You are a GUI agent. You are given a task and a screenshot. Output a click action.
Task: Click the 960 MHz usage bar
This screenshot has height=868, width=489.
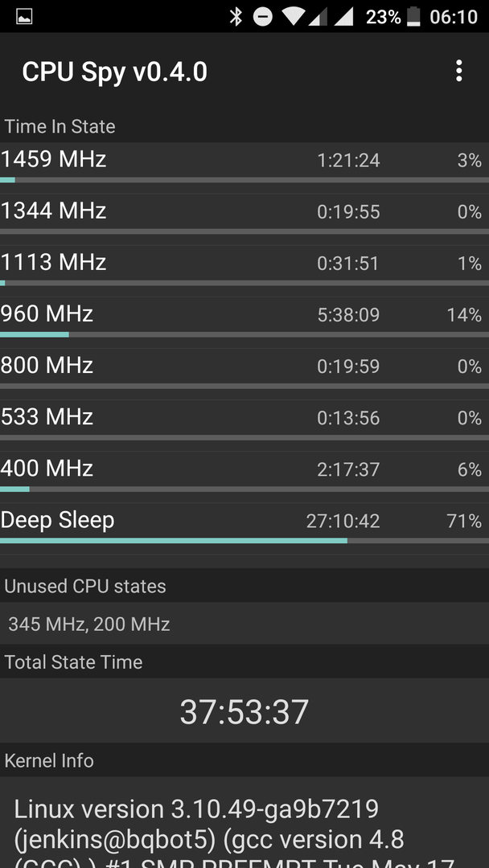coord(244,335)
